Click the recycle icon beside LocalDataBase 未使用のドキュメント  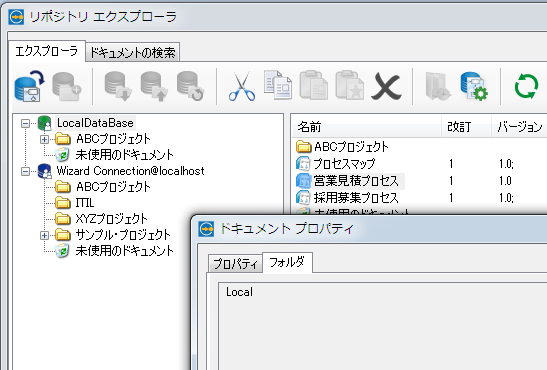pos(62,155)
